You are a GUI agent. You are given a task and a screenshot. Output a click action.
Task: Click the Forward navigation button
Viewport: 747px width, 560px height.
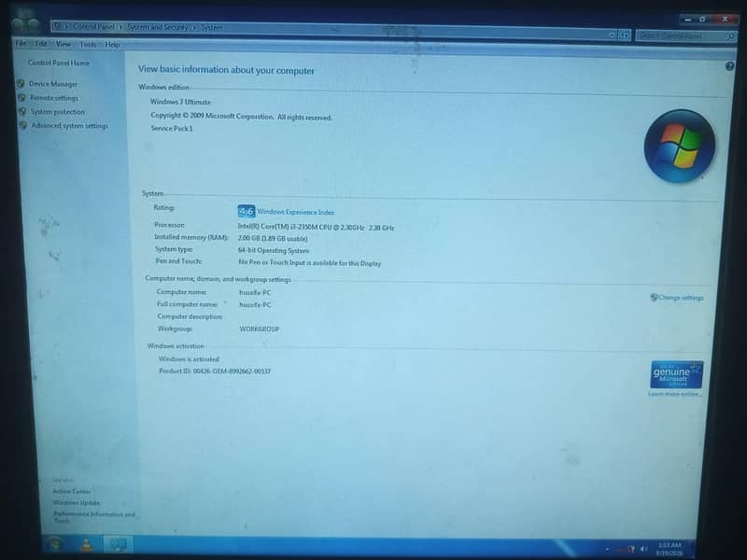(x=34, y=25)
